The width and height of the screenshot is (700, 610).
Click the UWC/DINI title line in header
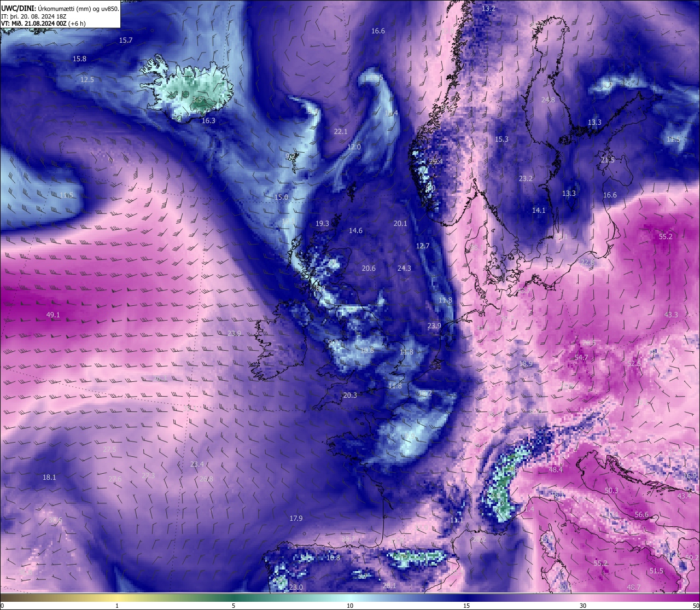point(60,9)
